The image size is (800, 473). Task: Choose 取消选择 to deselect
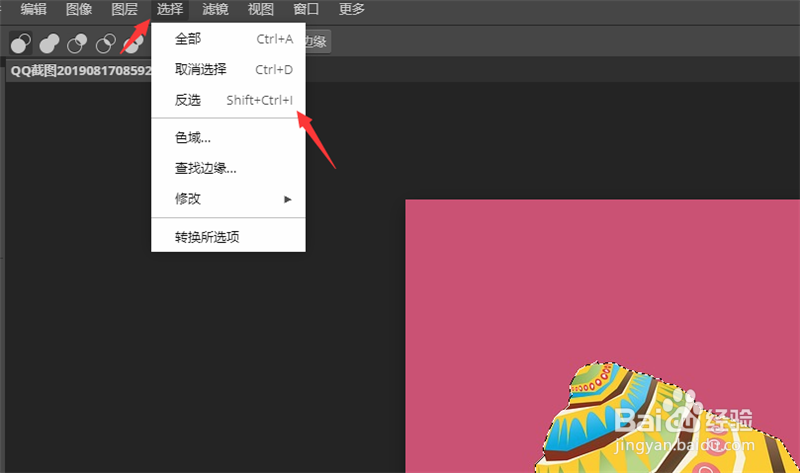click(229, 69)
